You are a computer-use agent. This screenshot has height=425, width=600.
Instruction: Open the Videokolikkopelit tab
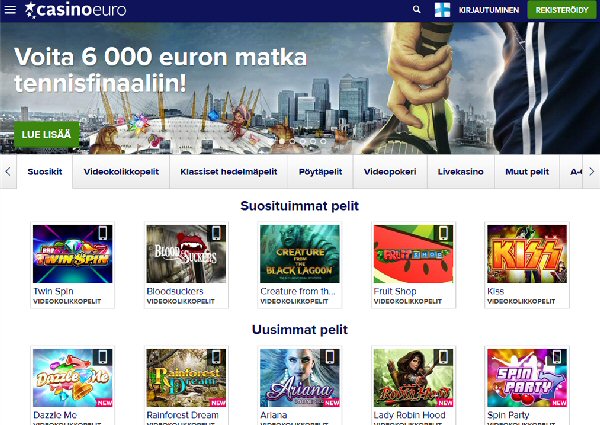click(x=121, y=172)
